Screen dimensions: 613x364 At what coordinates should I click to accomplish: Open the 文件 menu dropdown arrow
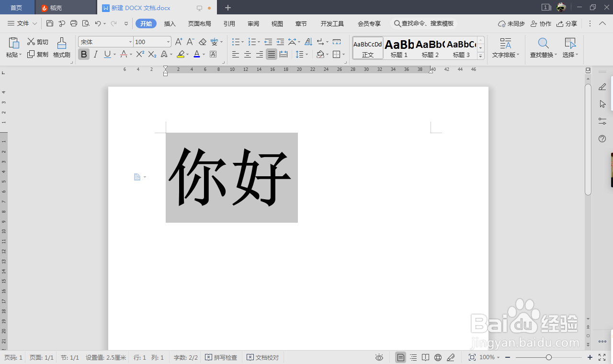[34, 23]
